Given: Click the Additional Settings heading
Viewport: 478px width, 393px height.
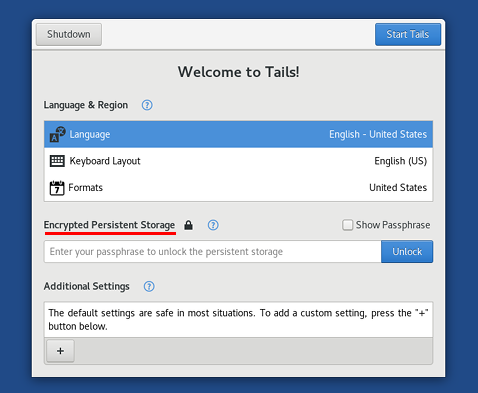Looking at the screenshot, I should (x=87, y=286).
